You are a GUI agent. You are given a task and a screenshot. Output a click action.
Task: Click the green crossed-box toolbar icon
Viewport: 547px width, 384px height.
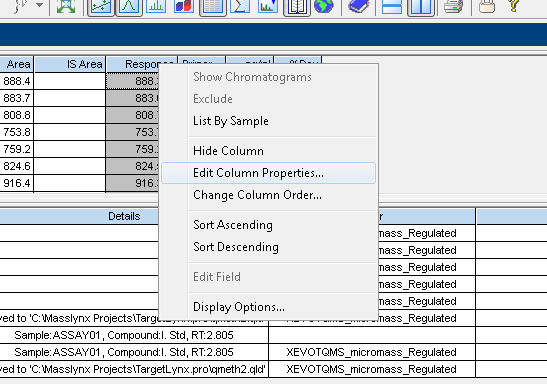pos(66,6)
